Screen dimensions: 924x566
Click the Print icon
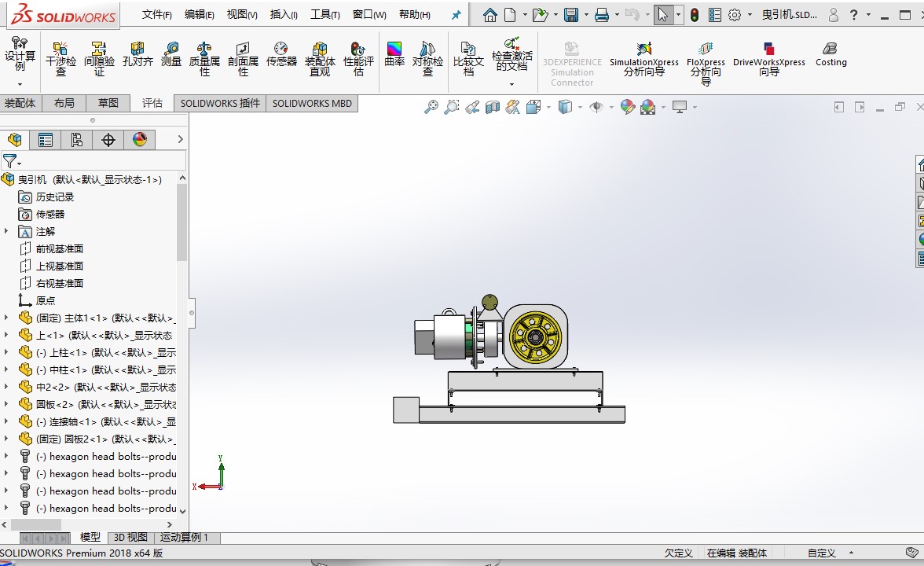(602, 15)
